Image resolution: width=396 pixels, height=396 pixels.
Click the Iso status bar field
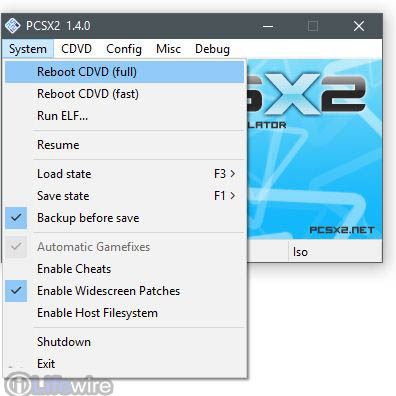coord(335,252)
